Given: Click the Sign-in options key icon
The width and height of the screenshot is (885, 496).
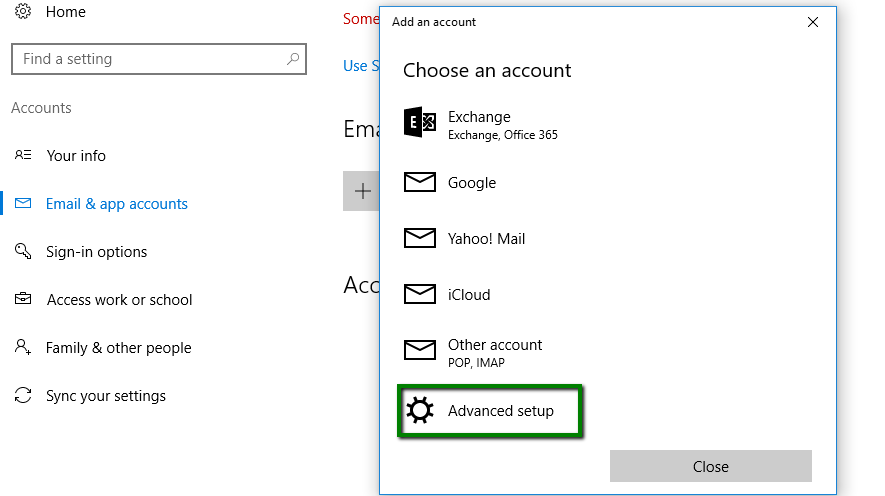Looking at the screenshot, I should pyautogui.click(x=23, y=251).
